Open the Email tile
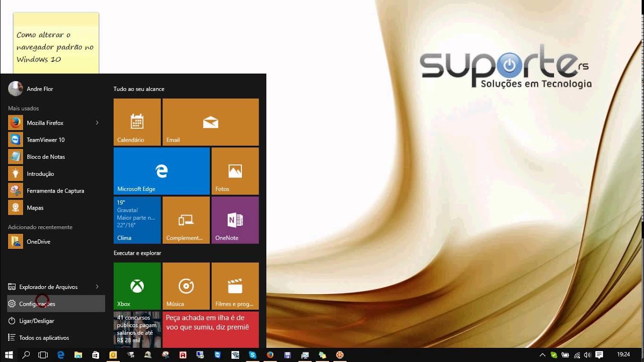The height and width of the screenshot is (362, 644). [210, 122]
